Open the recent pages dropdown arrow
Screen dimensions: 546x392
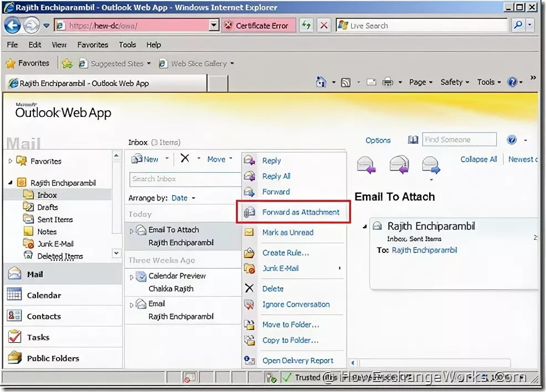click(x=47, y=25)
